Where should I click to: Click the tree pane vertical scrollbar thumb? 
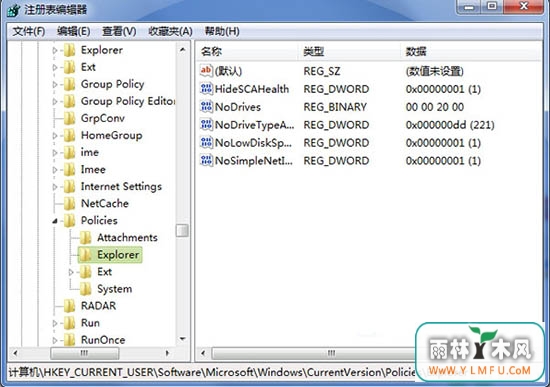pos(182,231)
